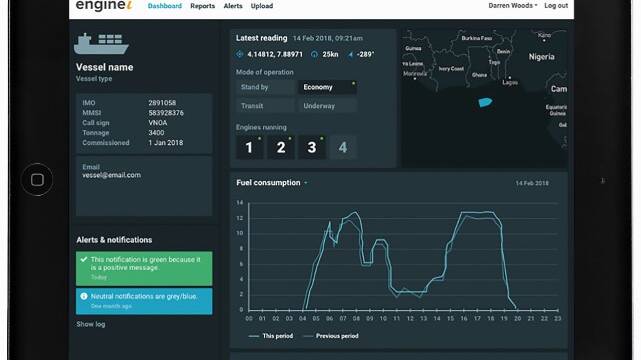Screen dimensions: 641x360
Task: Click the green positive notification checkmark icon
Action: (84, 259)
